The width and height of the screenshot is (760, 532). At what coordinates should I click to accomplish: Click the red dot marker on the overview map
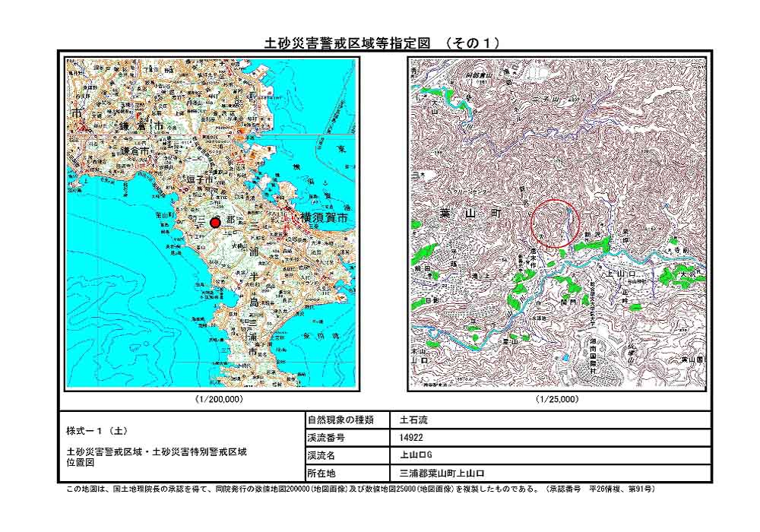pos(215,222)
